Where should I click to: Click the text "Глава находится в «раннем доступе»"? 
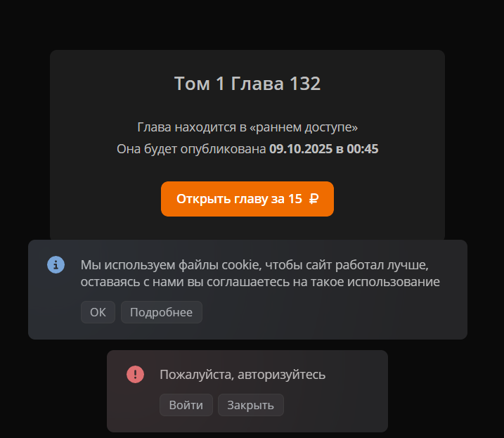click(x=247, y=127)
